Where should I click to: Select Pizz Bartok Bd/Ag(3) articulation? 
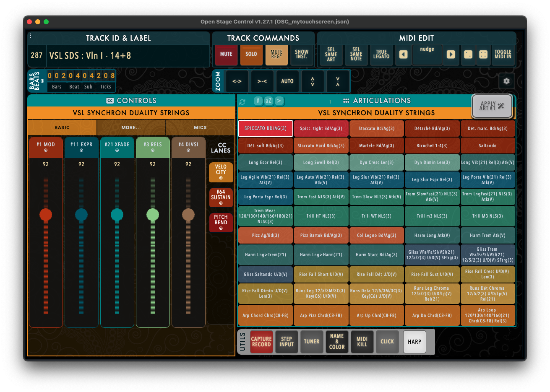click(x=321, y=235)
